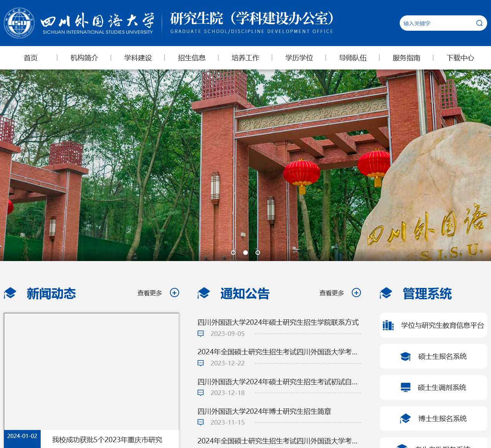Click the plus icon beside 新闻动态 查看更多
Viewport: 491px width, 448px height.
[175, 293]
